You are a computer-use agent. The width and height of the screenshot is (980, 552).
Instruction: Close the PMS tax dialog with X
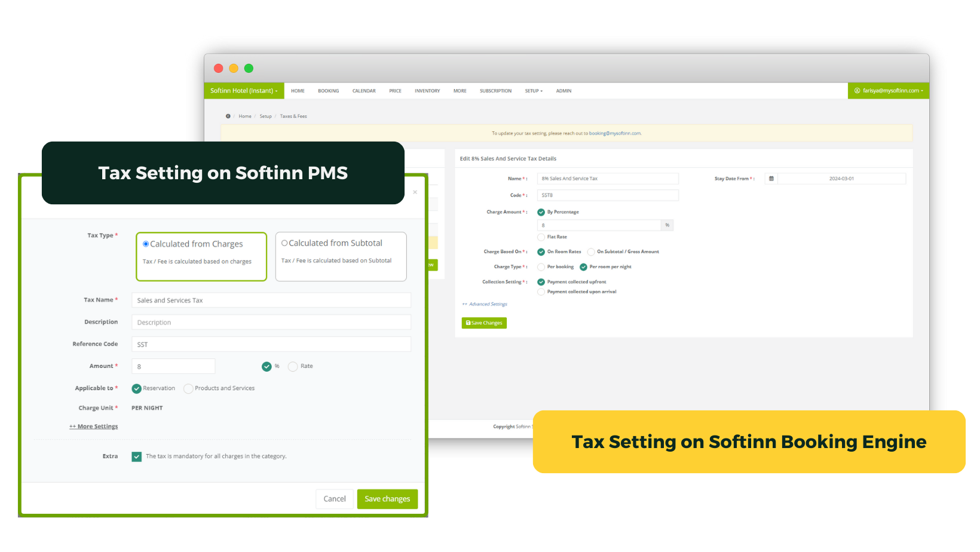[415, 192]
